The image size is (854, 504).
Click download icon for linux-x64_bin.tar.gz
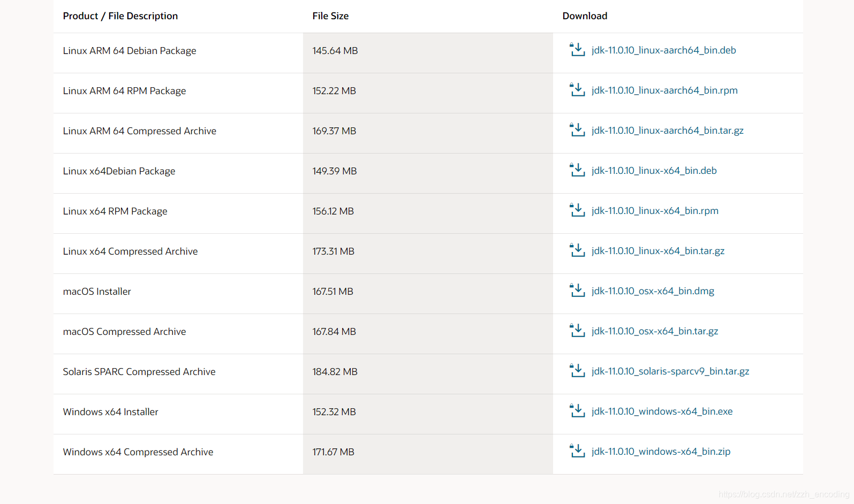(x=577, y=250)
